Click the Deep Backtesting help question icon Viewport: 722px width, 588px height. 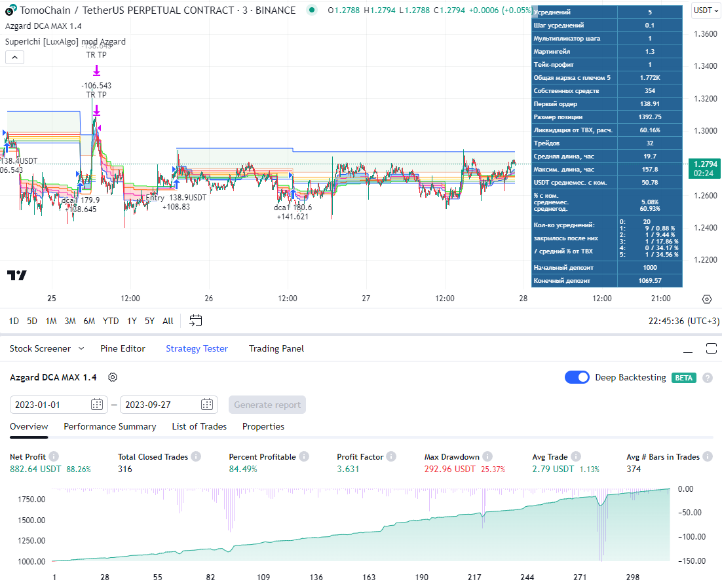coord(708,378)
